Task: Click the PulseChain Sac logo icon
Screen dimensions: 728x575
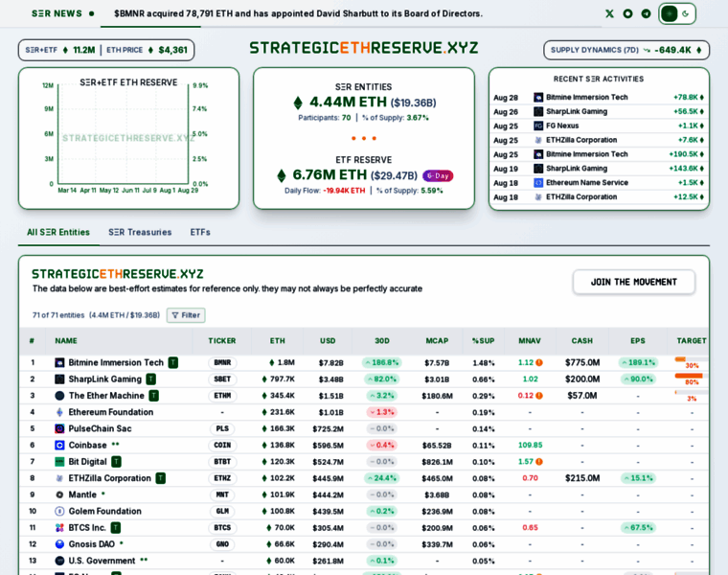Action: coord(59,428)
